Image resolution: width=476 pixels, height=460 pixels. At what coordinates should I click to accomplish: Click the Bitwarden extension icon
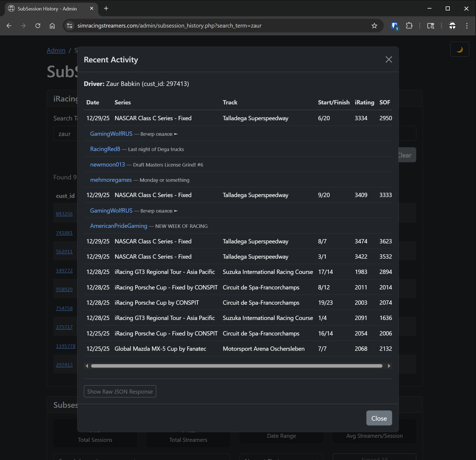click(x=395, y=26)
